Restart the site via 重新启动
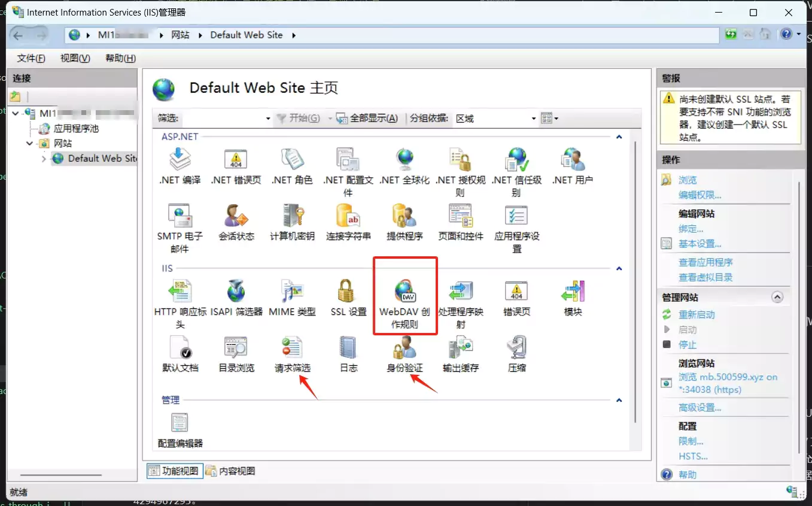The height and width of the screenshot is (506, 812). point(697,315)
